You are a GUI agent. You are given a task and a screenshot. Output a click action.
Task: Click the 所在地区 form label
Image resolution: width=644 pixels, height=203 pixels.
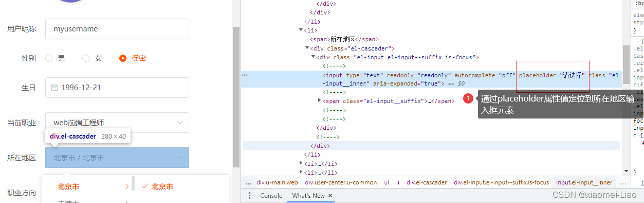click(x=22, y=158)
